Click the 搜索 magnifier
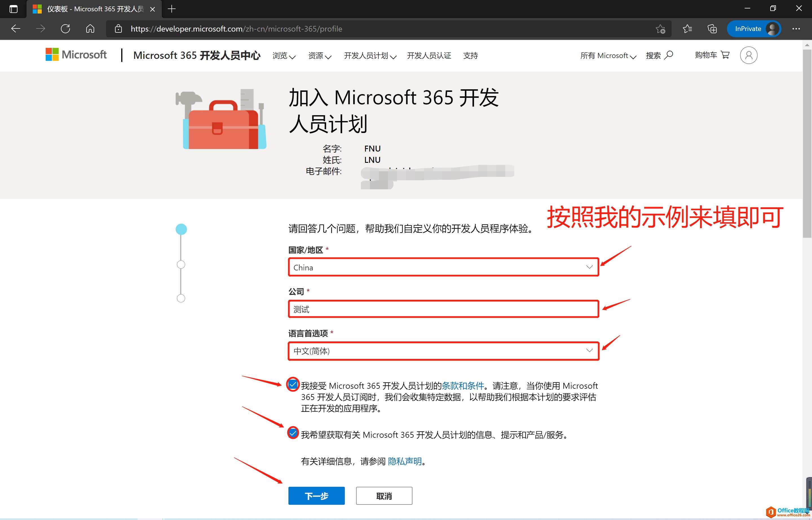This screenshot has height=520, width=812. click(659, 55)
